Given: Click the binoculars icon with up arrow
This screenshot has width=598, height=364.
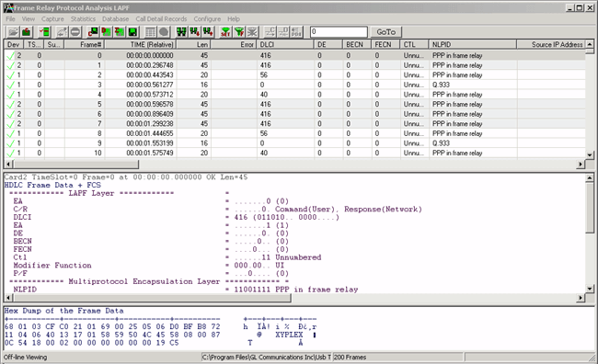Looking at the screenshot, I should [208, 31].
